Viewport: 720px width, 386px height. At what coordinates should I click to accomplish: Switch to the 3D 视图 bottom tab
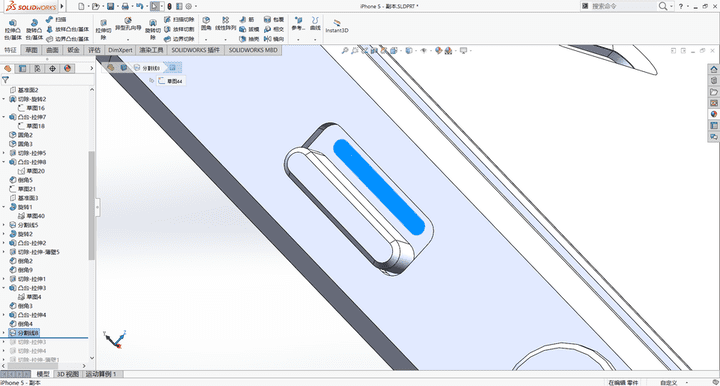click(68, 374)
